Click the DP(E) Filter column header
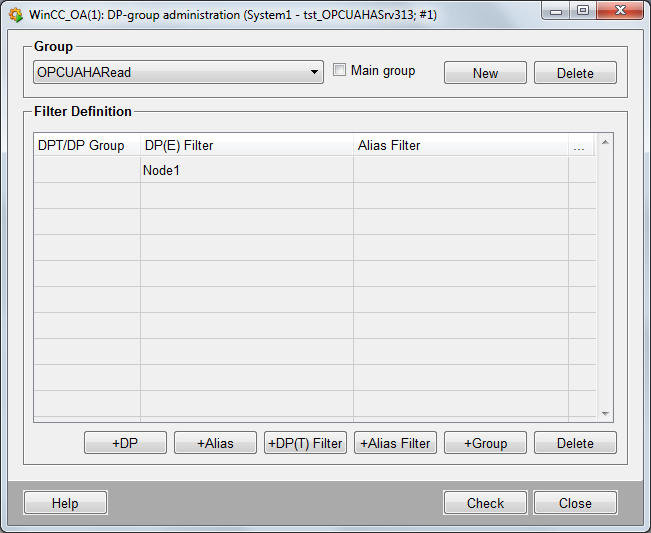The image size is (651, 533). 247,145
